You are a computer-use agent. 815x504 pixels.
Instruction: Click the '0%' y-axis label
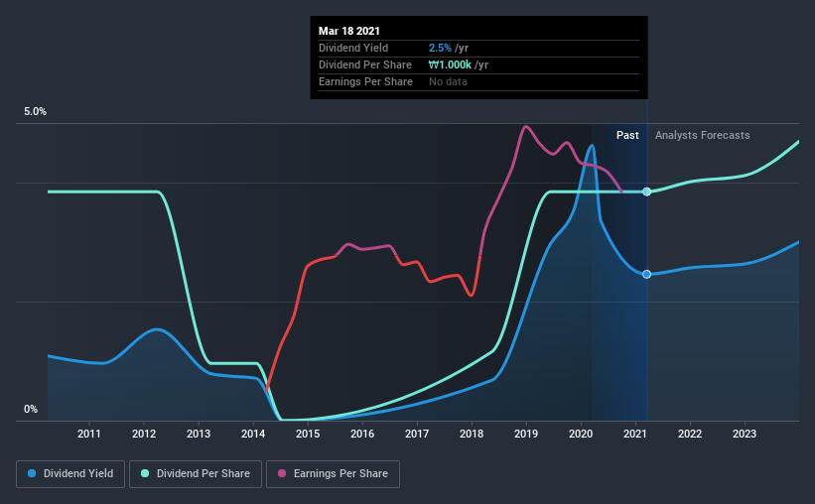pos(31,410)
